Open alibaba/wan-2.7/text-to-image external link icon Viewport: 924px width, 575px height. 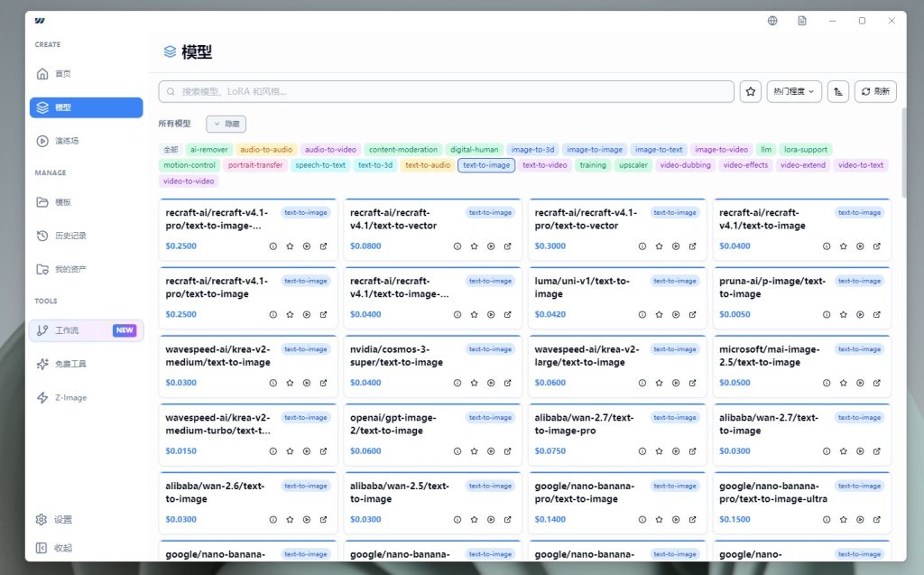pyautogui.click(x=877, y=451)
